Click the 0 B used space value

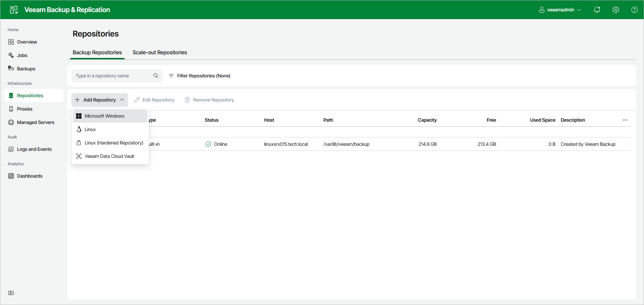point(552,144)
